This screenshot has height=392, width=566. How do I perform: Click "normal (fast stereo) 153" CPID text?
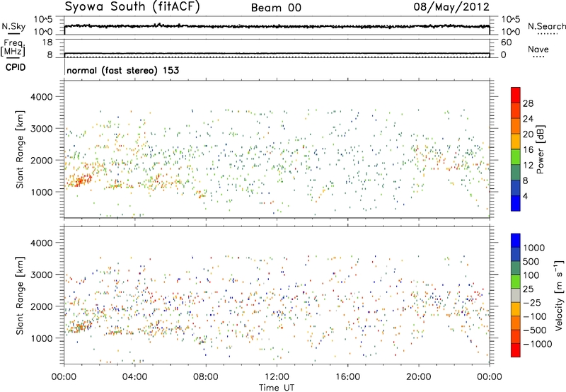pyautogui.click(x=122, y=70)
